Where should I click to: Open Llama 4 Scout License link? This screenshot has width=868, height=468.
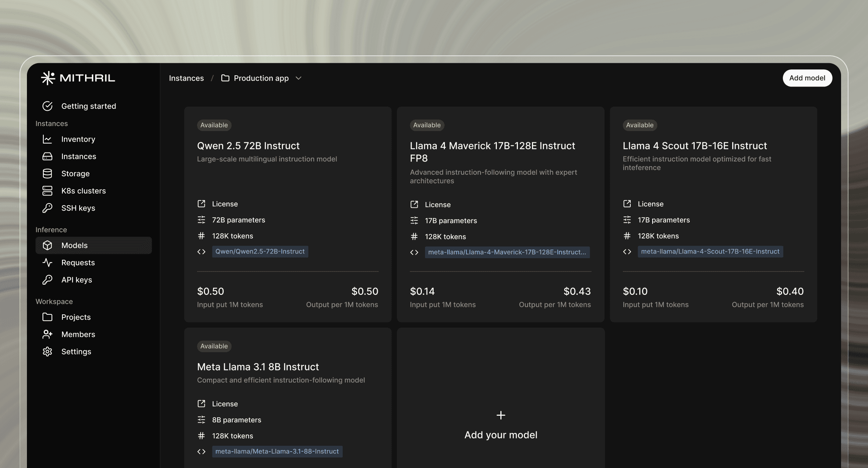[650, 204]
